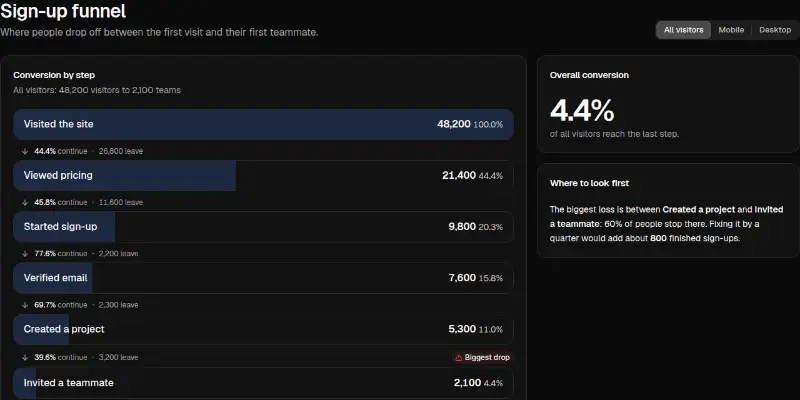Click the Where to look first heading
Viewport: 800px width, 400px height.
pyautogui.click(x=589, y=183)
